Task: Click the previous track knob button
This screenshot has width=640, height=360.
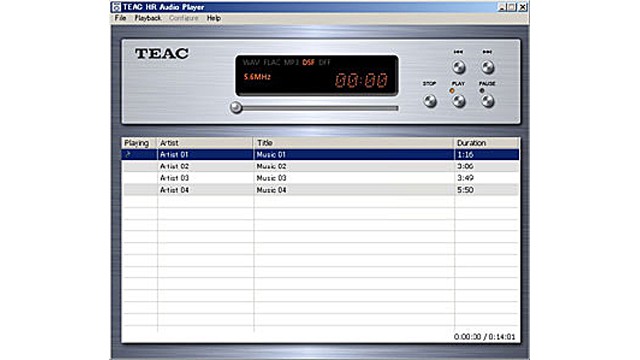Action: point(458,67)
